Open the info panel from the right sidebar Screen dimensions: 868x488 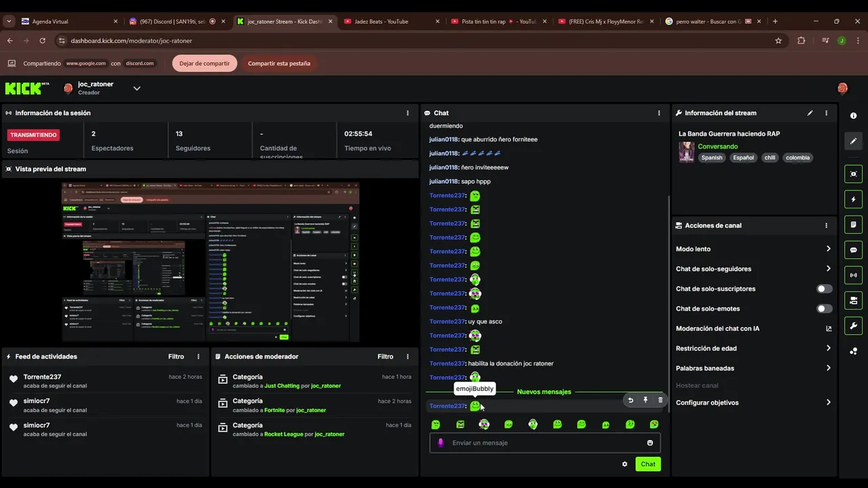pos(853,116)
